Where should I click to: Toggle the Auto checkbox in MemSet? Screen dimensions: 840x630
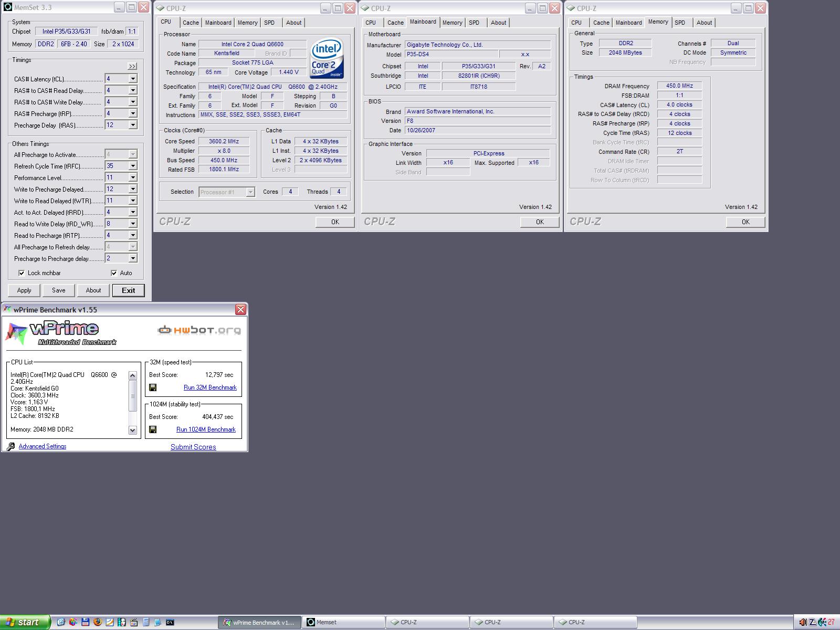point(114,273)
